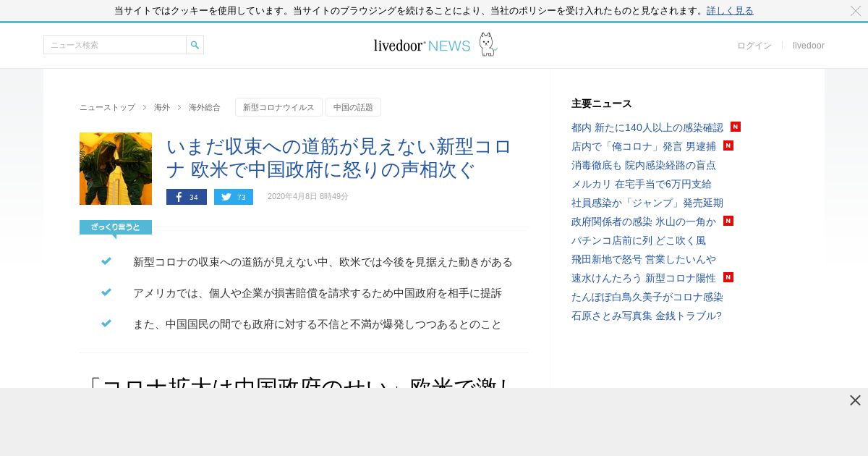Click ログイン link
This screenshot has height=456, width=868.
[x=754, y=46]
